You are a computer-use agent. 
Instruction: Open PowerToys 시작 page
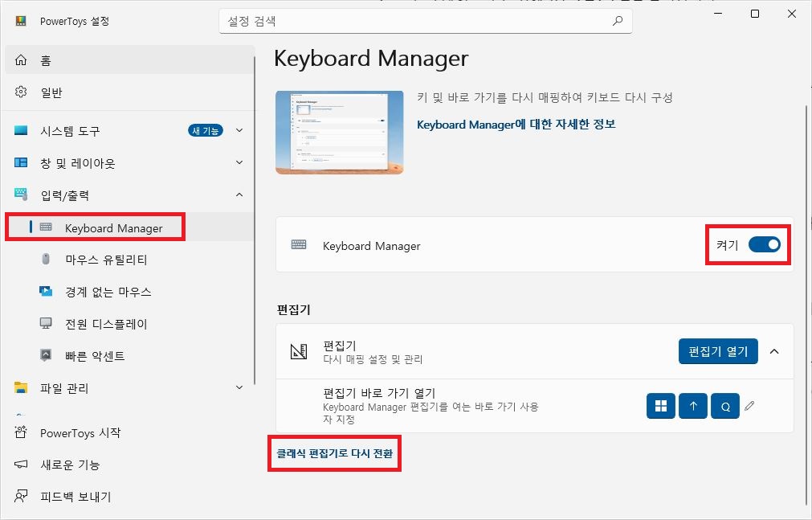tap(129, 432)
